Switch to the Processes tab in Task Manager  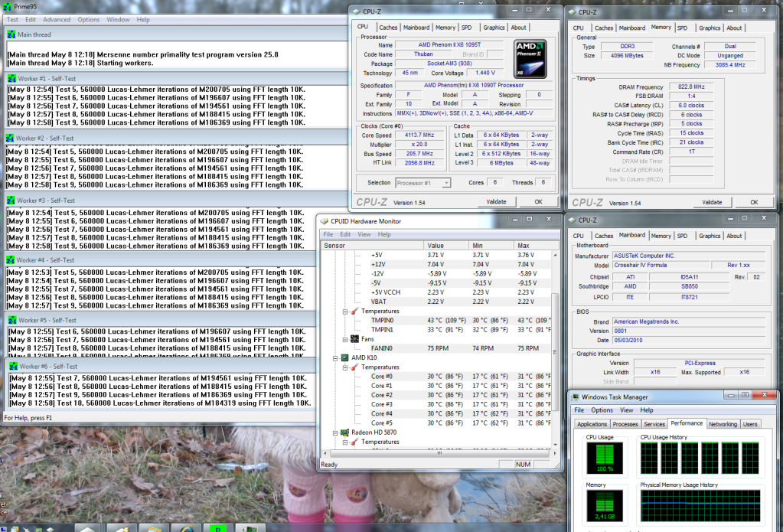point(625,423)
